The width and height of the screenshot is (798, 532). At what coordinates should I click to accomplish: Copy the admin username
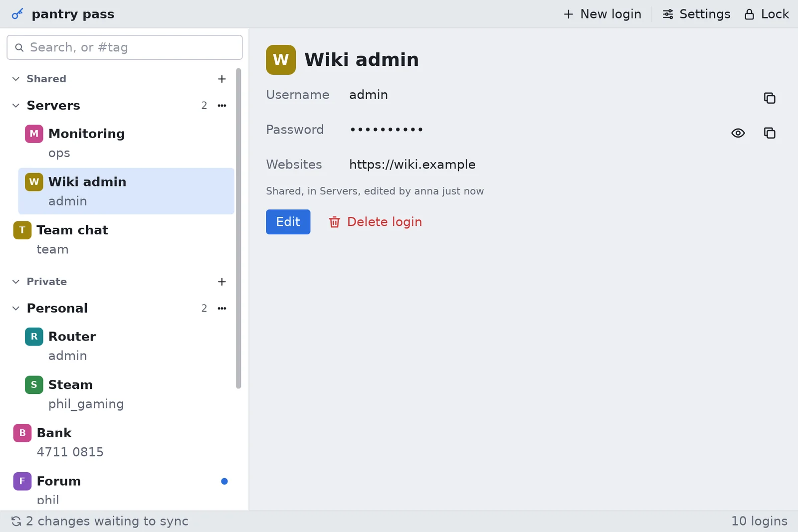point(770,98)
